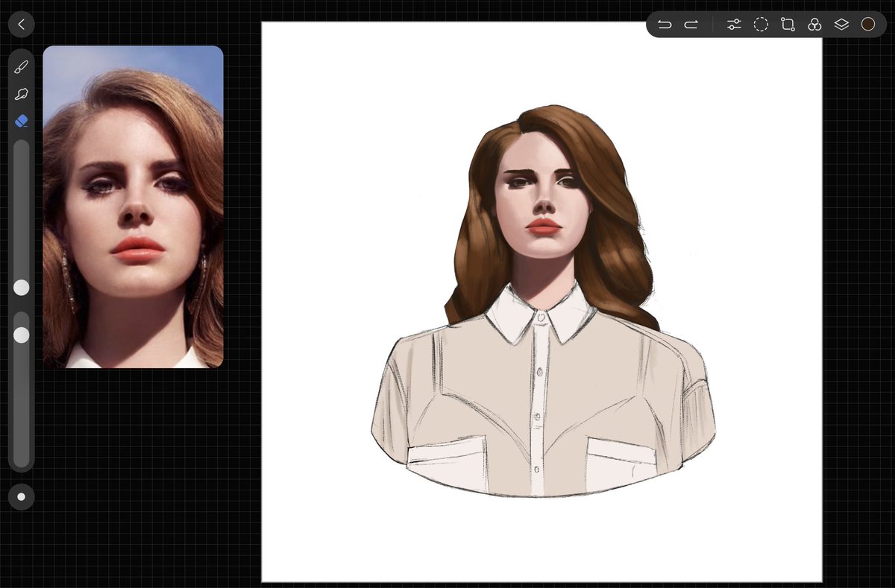Redo the last undone action
Image resolution: width=895 pixels, height=588 pixels.
[691, 25]
